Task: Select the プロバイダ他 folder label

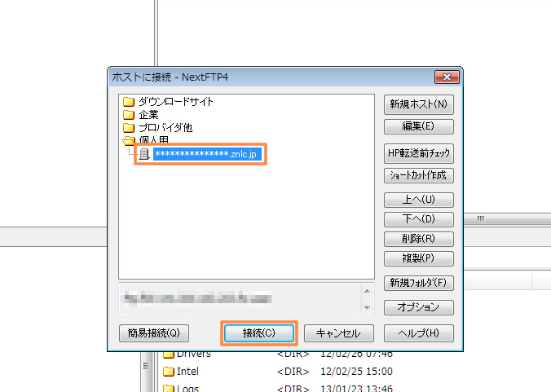Action: coord(165,128)
